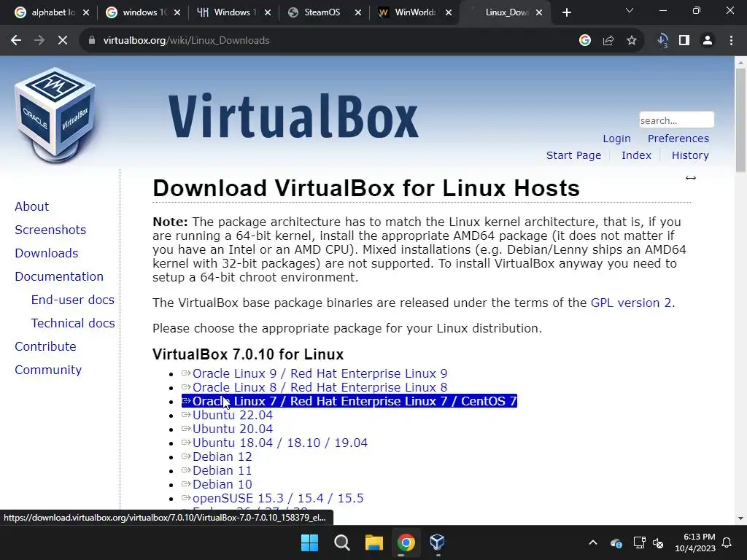
Task: Expand the tab search dropdown
Action: tap(630, 10)
